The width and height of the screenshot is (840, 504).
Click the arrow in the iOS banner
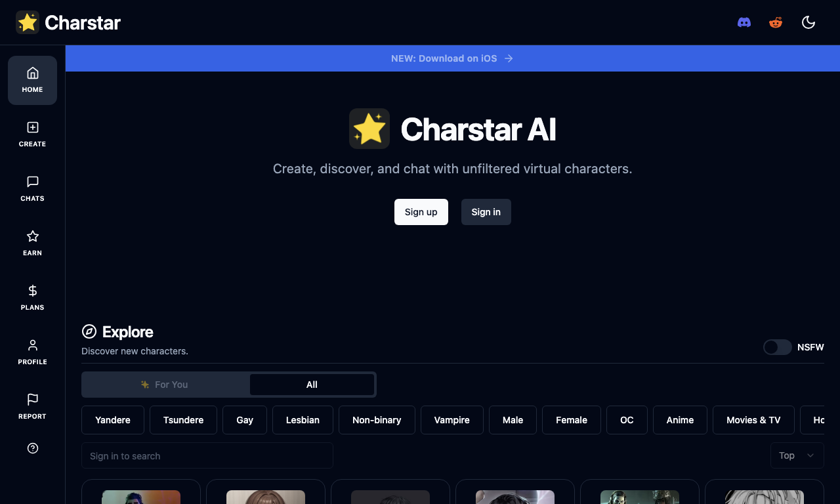coord(509,58)
